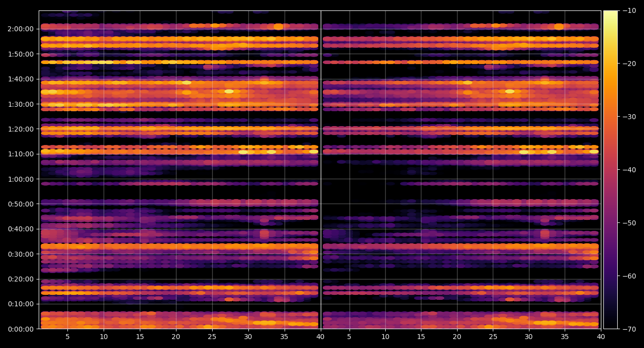The height and width of the screenshot is (348, 644).
Task: Click the -30 colorbar tick label
Action: pyautogui.click(x=630, y=117)
